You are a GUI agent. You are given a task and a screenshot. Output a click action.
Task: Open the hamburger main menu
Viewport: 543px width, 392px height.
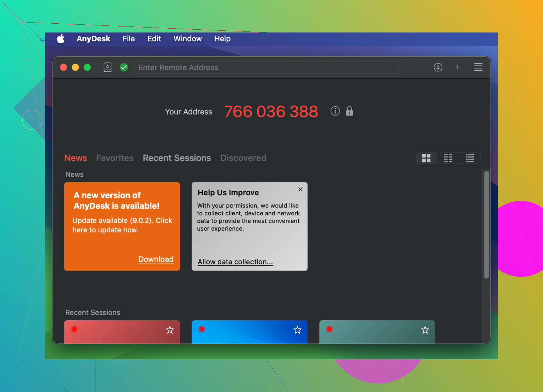tap(478, 67)
